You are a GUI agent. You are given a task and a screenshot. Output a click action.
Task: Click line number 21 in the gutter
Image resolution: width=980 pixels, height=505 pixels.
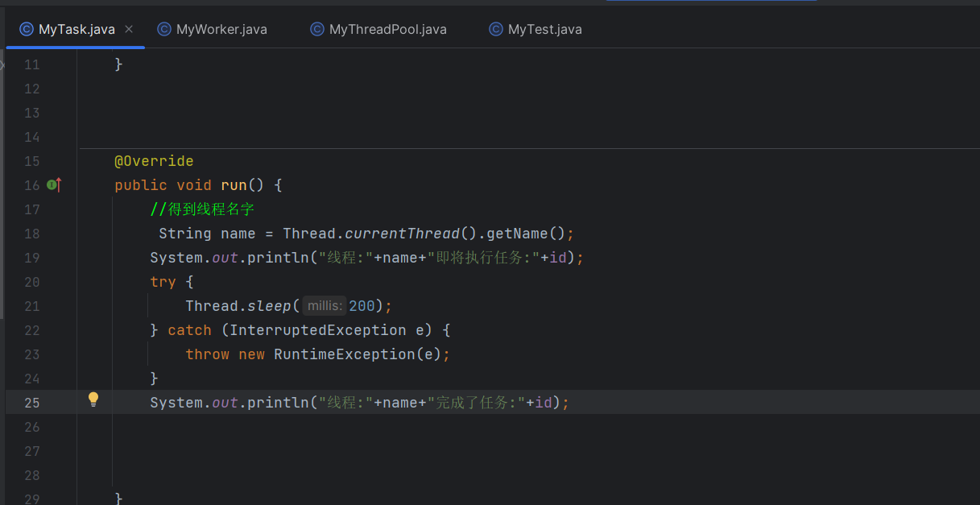(31, 306)
